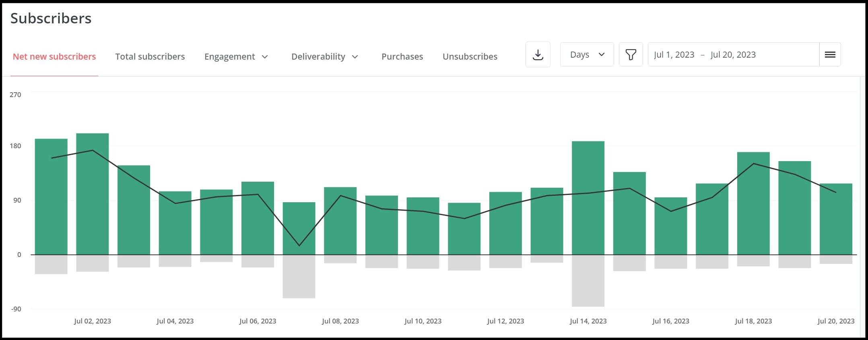Click the gray unsubscribe bar below Jul 14
Viewport: 868px width, 340px height.
(588, 280)
